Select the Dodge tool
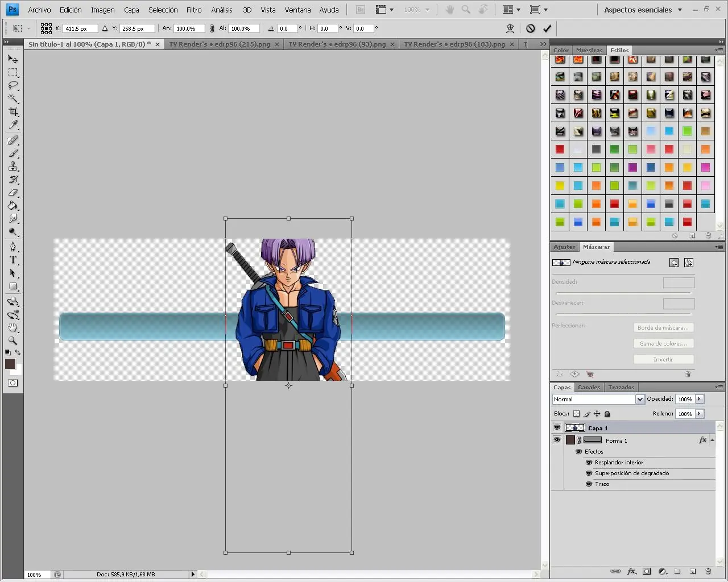The image size is (728, 582). click(13, 232)
